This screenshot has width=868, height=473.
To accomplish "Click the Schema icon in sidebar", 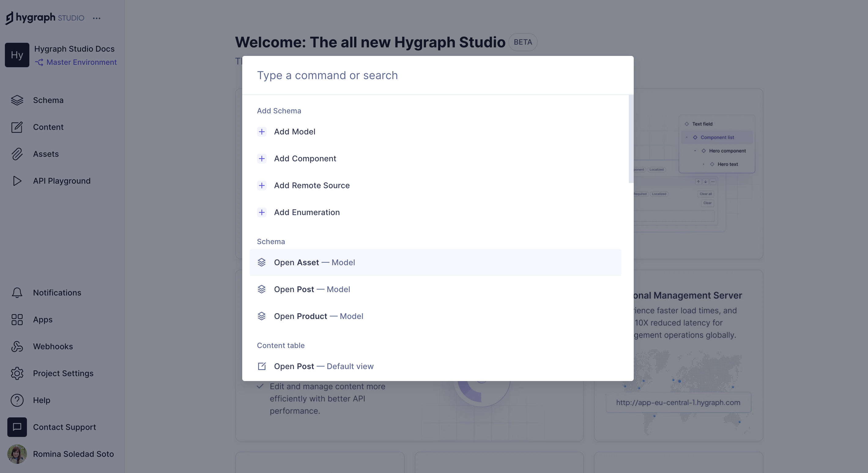I will (16, 100).
